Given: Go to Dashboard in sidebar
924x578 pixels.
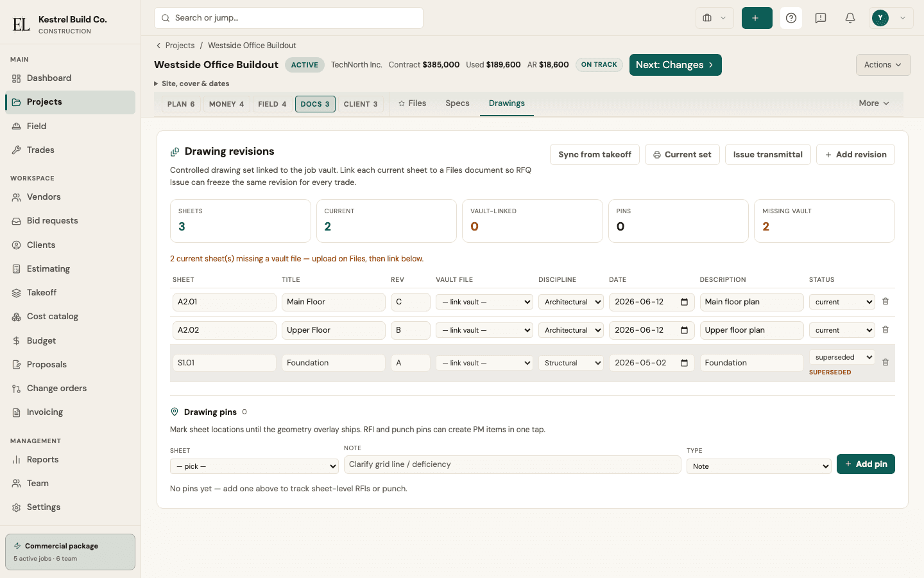Looking at the screenshot, I should point(70,78).
